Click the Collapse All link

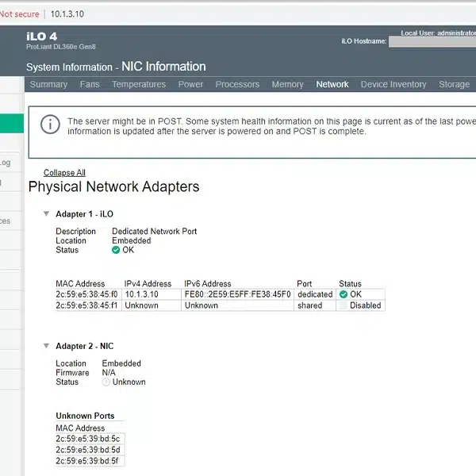point(64,173)
